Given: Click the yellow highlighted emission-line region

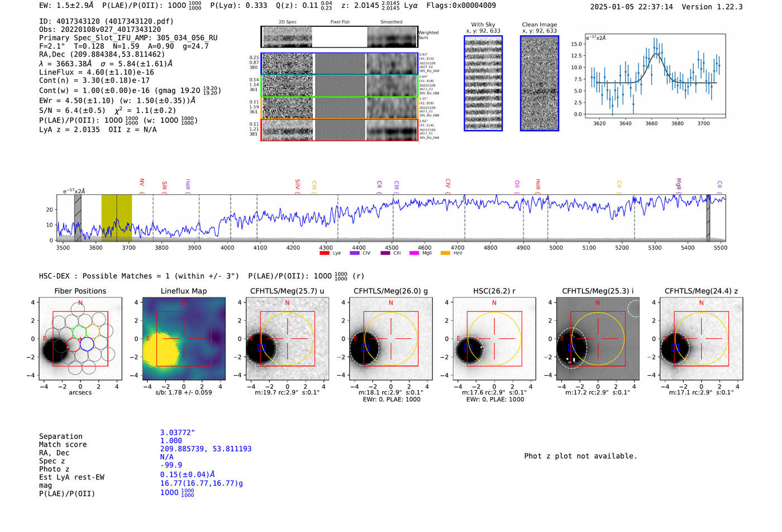Looking at the screenshot, I should coord(116,218).
